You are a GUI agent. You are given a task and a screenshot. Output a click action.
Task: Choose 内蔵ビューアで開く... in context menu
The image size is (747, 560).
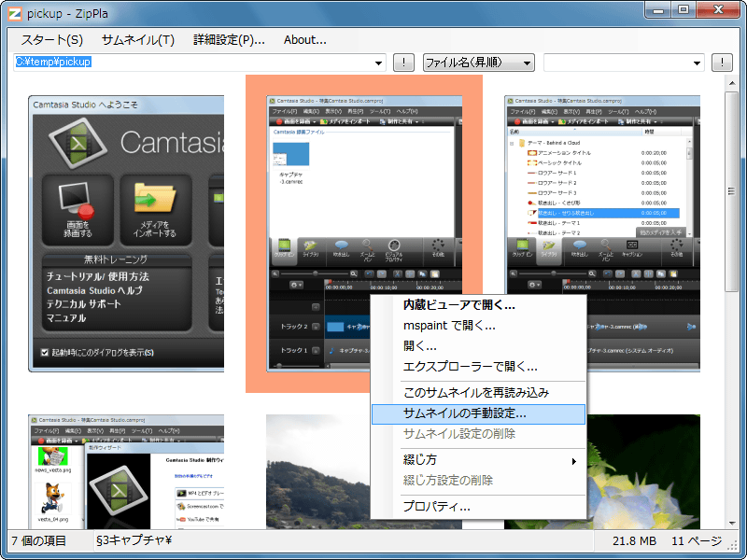(x=478, y=305)
